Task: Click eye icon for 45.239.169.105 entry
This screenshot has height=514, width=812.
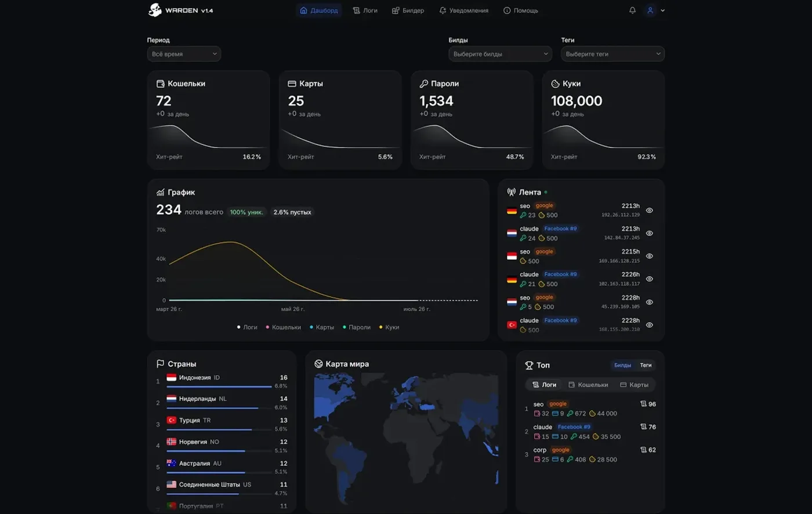Action: pyautogui.click(x=650, y=302)
